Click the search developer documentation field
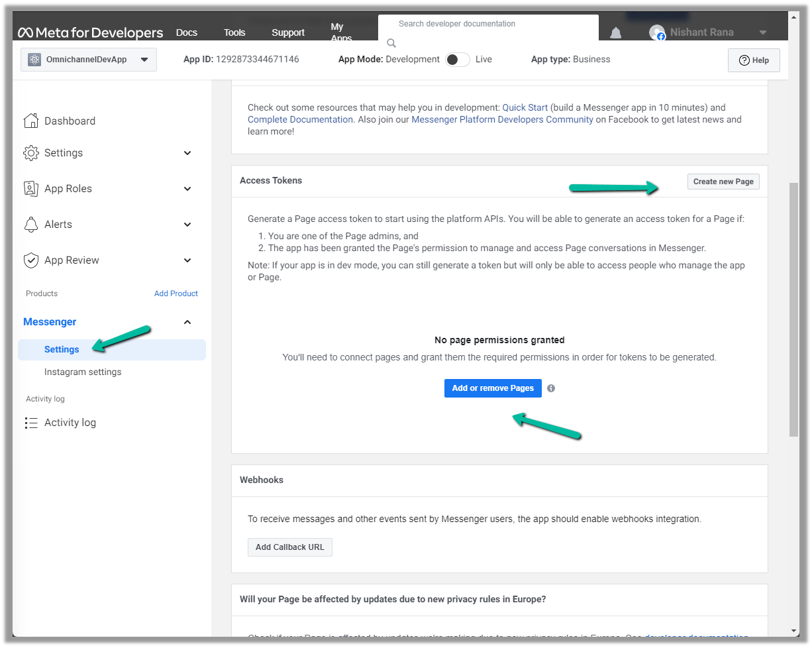This screenshot has width=812, height=648. (x=488, y=27)
